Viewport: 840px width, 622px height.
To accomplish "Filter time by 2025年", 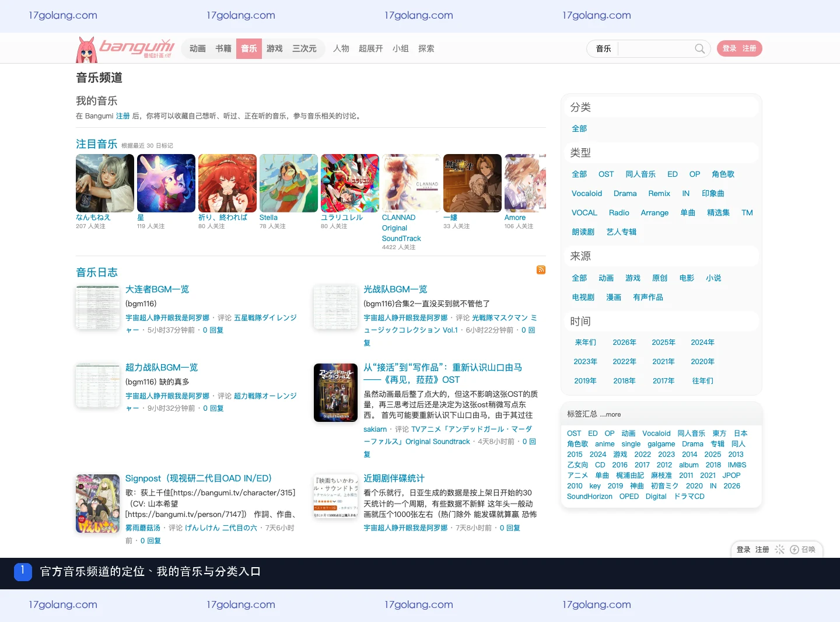I will (x=664, y=342).
